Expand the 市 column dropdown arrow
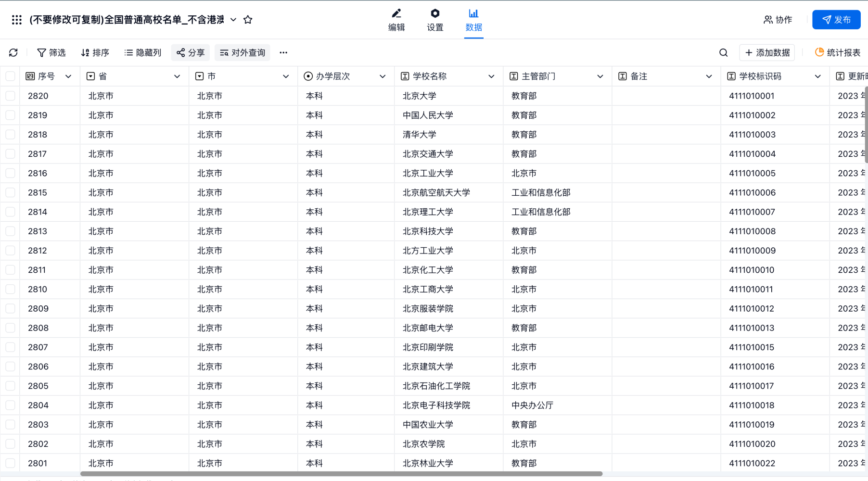The height and width of the screenshot is (481, 868). click(x=286, y=76)
